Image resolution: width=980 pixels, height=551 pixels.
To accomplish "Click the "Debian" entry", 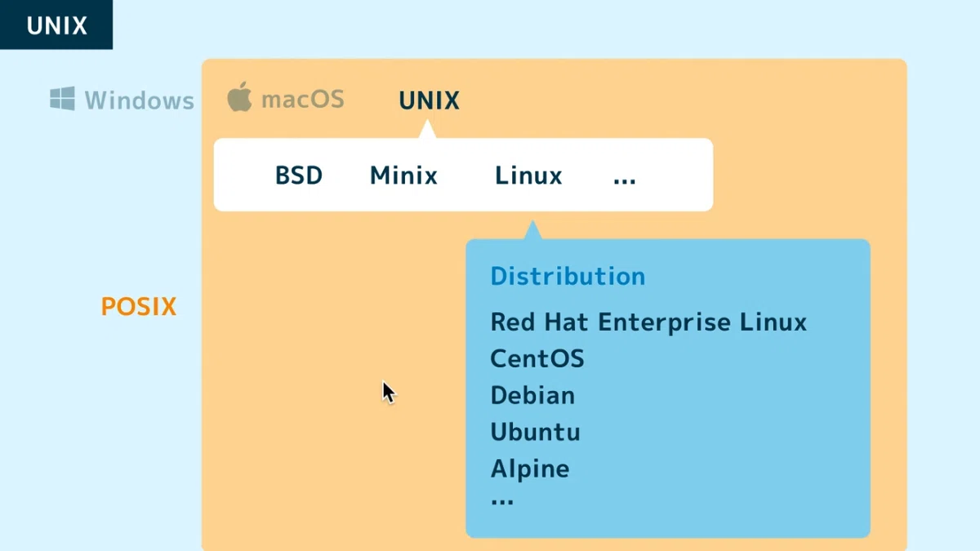I will (532, 395).
